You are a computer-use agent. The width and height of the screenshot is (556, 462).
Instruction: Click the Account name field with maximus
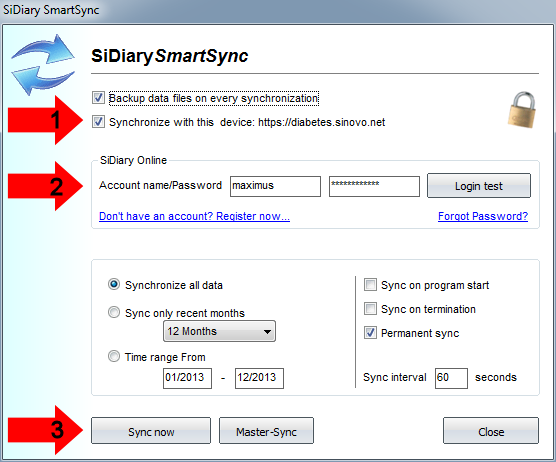pos(275,186)
